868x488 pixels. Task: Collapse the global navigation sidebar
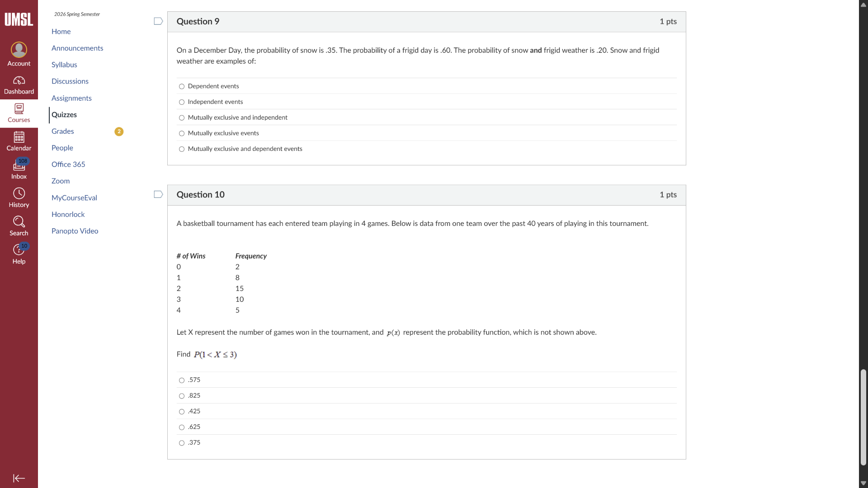click(19, 478)
